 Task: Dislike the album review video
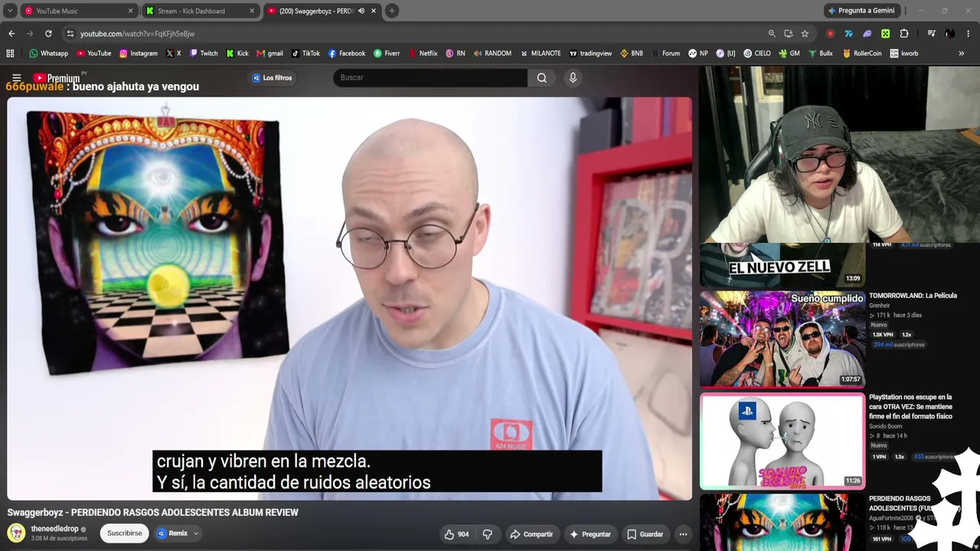point(487,534)
